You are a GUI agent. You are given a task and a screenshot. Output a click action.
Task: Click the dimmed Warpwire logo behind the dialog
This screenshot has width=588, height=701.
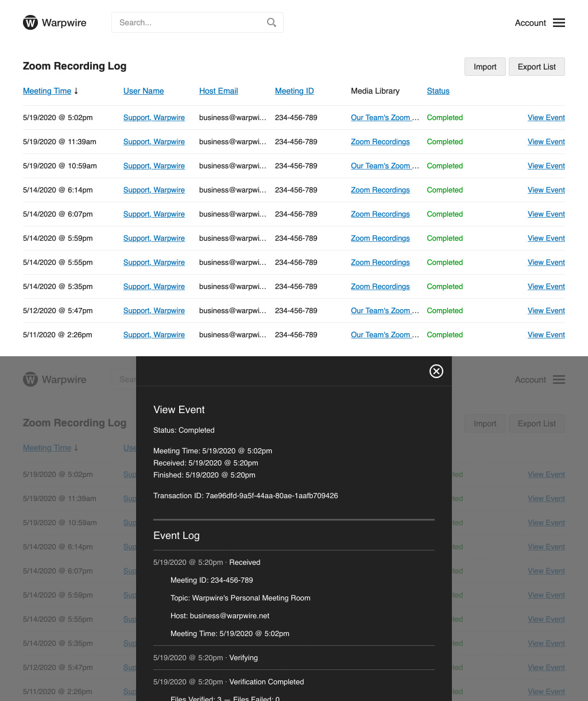pos(55,380)
